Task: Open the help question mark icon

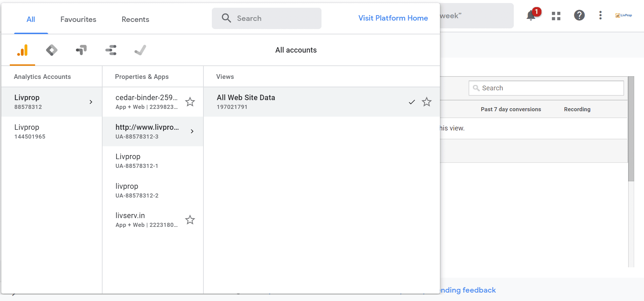Action: (x=579, y=15)
